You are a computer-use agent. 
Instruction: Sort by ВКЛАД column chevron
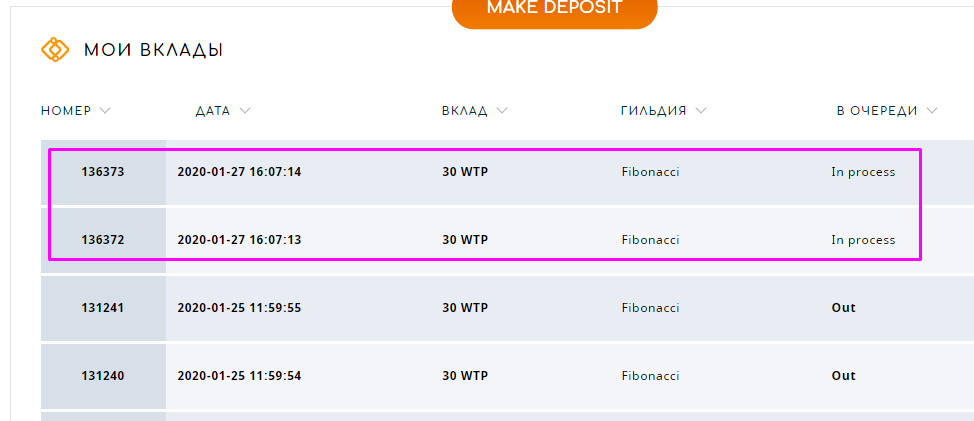point(502,111)
